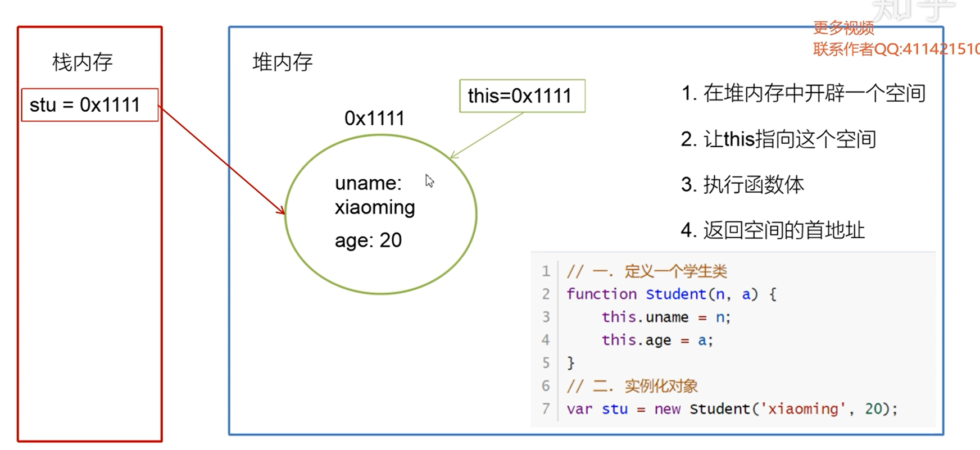Click the '0x1111' address above the circle

tap(374, 119)
